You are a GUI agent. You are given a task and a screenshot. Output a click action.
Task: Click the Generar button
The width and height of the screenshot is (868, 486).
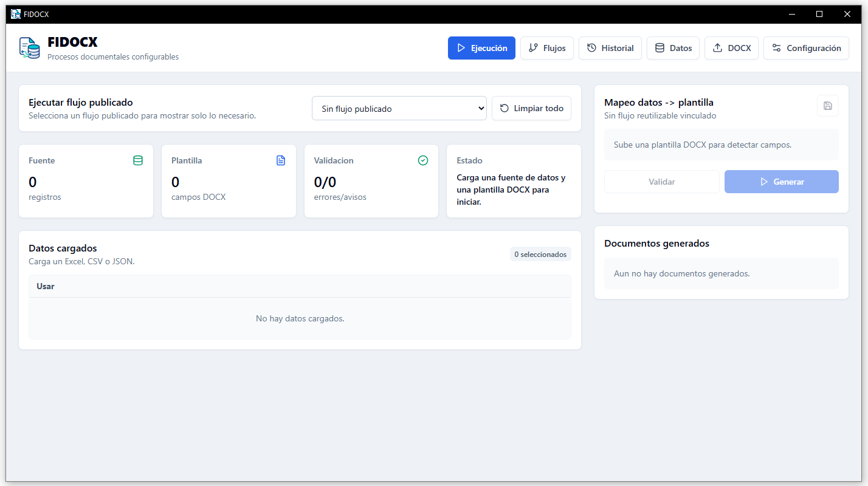tap(782, 182)
